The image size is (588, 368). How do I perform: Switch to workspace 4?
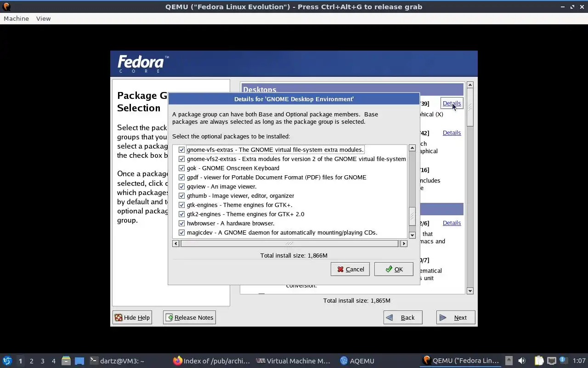(x=53, y=361)
